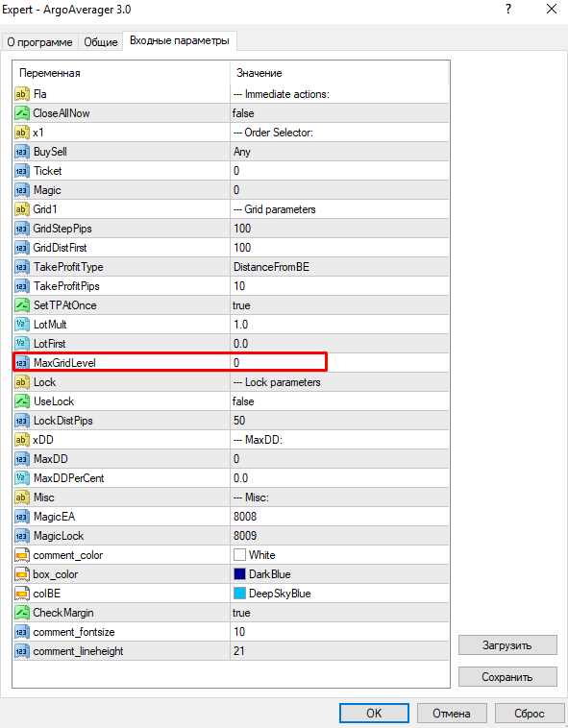Click the Загрузить button
568x728 pixels.
coord(507,645)
